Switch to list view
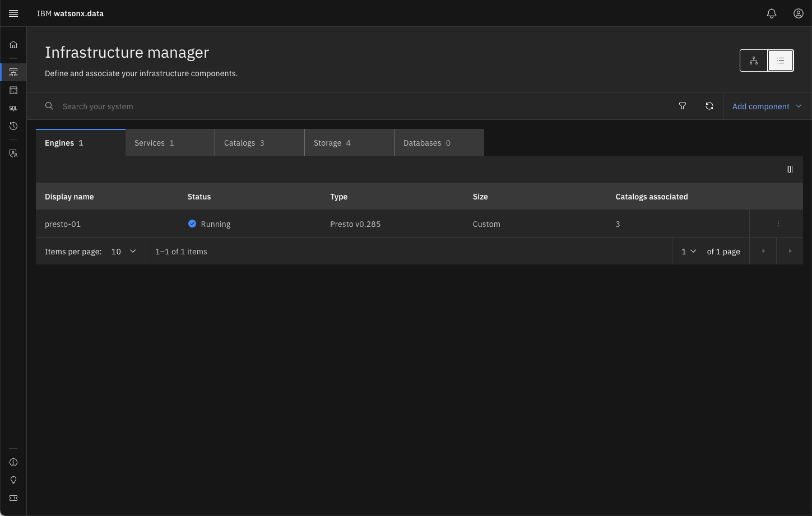 [781, 61]
